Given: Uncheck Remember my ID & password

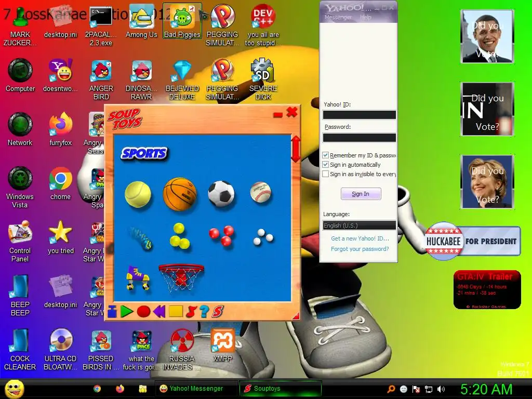Looking at the screenshot, I should click(x=325, y=155).
